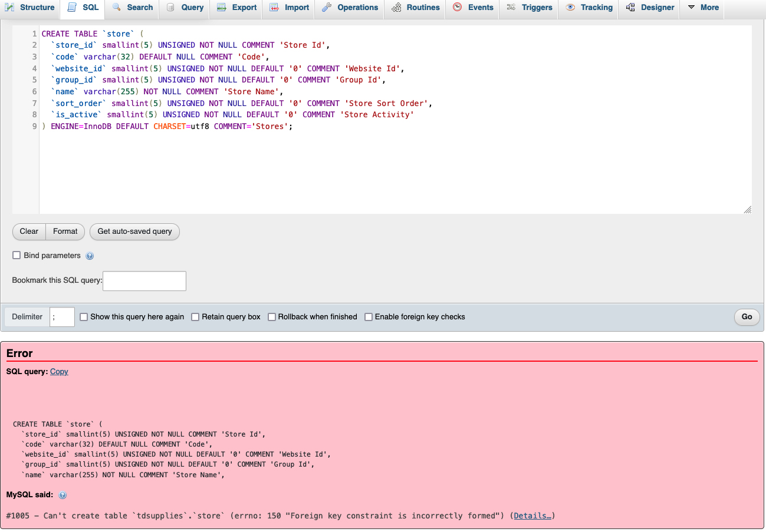The height and width of the screenshot is (532, 766).
Task: Click the Tracking eye icon
Action: point(570,7)
